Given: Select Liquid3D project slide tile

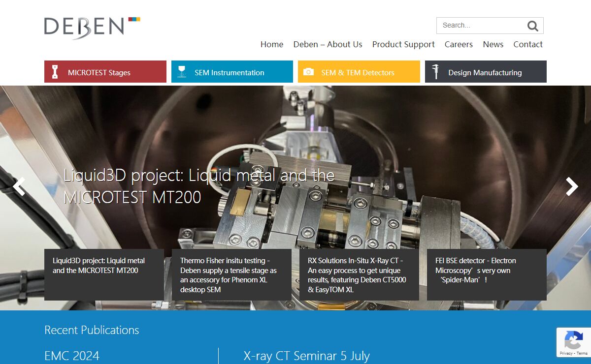Looking at the screenshot, I should pos(104,274).
